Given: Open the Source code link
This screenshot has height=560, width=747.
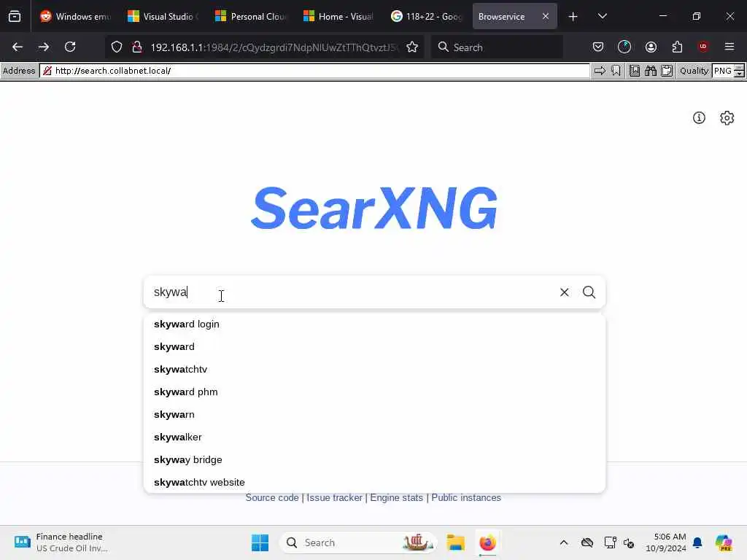Looking at the screenshot, I should (x=272, y=497).
